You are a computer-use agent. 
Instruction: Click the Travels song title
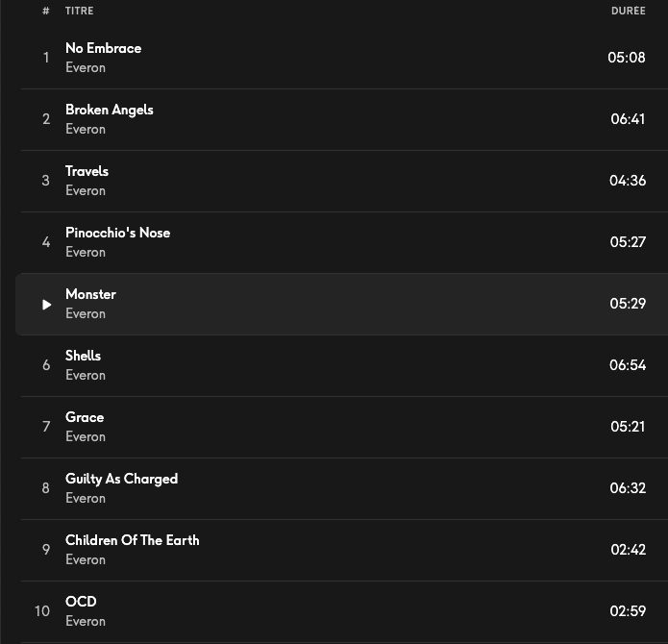(x=87, y=171)
